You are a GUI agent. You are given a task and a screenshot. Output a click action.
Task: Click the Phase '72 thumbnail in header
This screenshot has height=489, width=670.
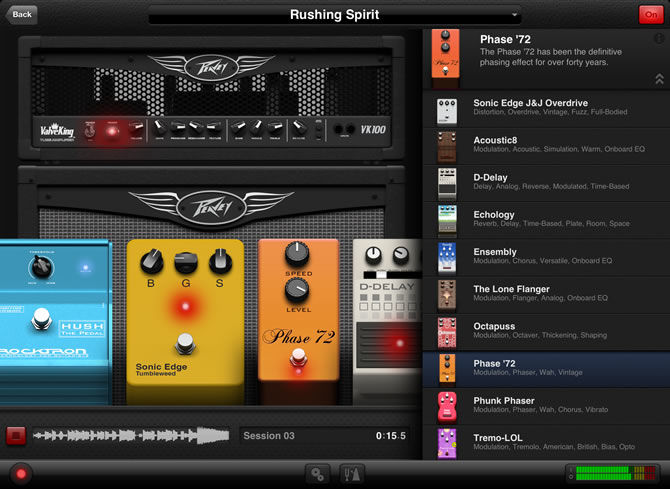445,58
